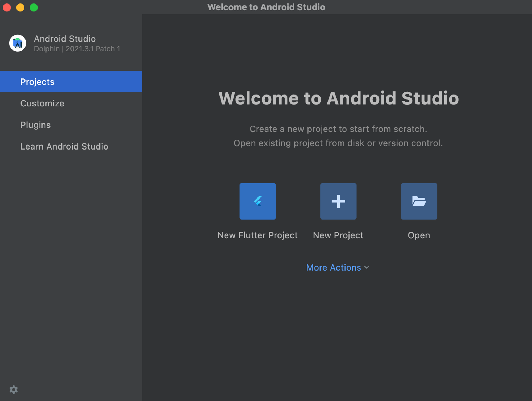
Task: Maximize the window using green button
Action: (x=34, y=7)
